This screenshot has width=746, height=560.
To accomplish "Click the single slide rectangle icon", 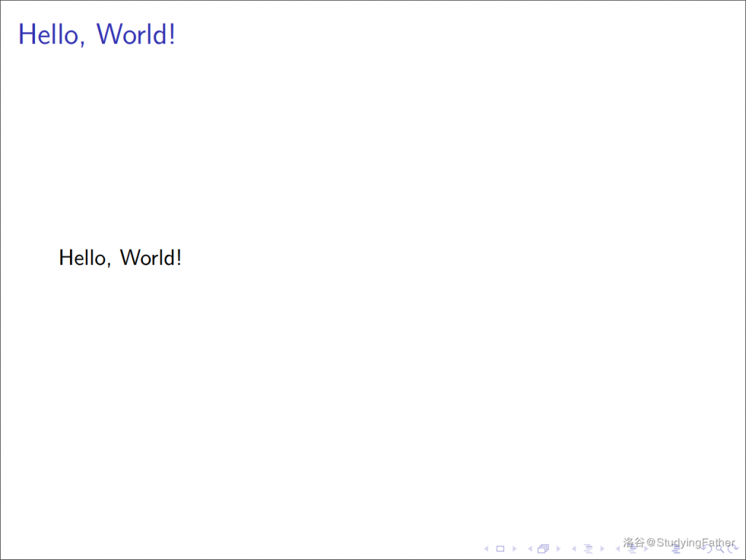I will tap(500, 548).
